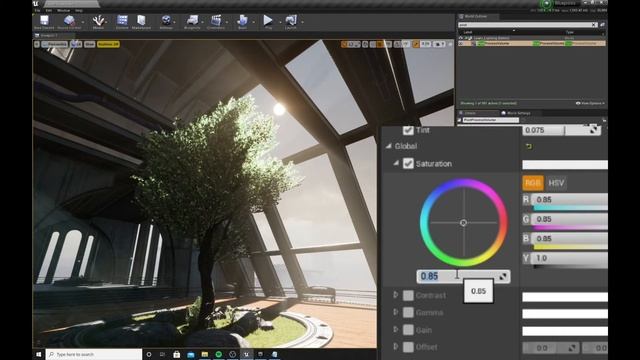Open the Window menu
Image resolution: width=640 pixels, height=360 pixels.
(x=63, y=10)
